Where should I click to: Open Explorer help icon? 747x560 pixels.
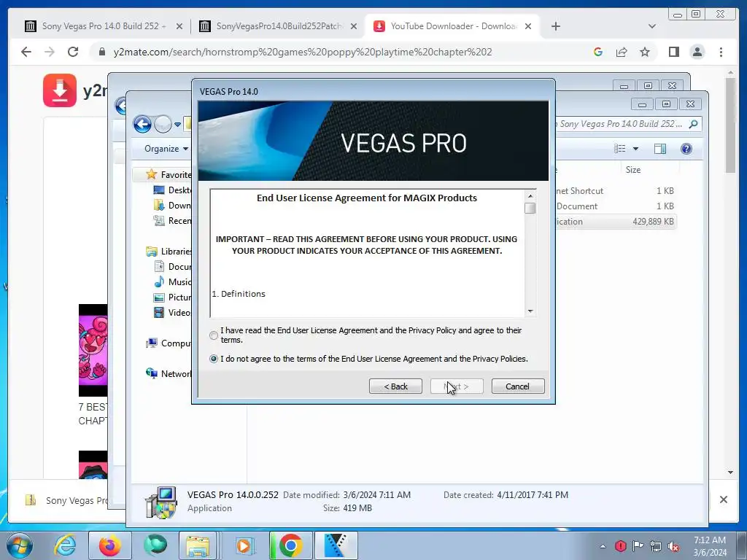pyautogui.click(x=686, y=149)
